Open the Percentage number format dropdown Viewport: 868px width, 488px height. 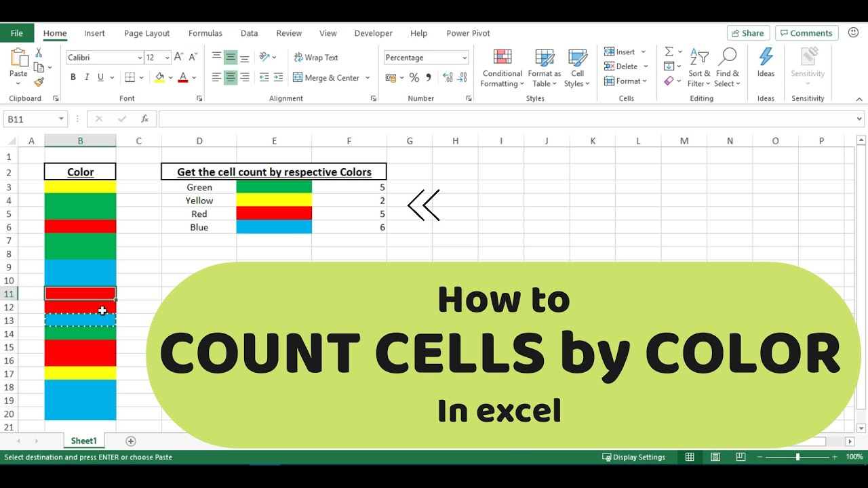[465, 58]
